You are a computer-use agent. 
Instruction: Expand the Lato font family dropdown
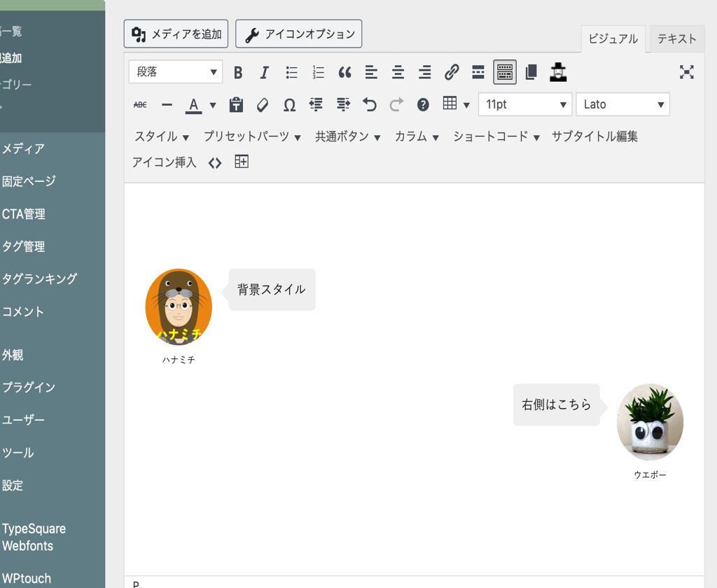(x=622, y=105)
